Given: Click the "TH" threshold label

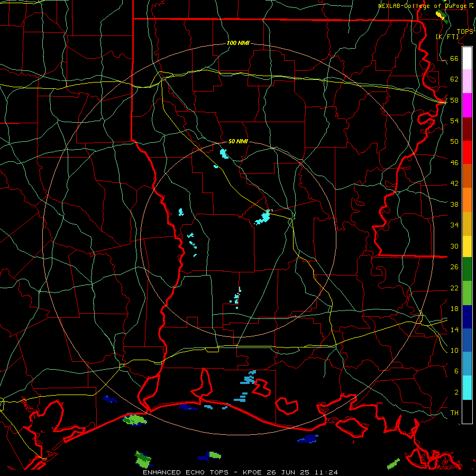Looking at the screenshot, I should (x=454, y=413).
